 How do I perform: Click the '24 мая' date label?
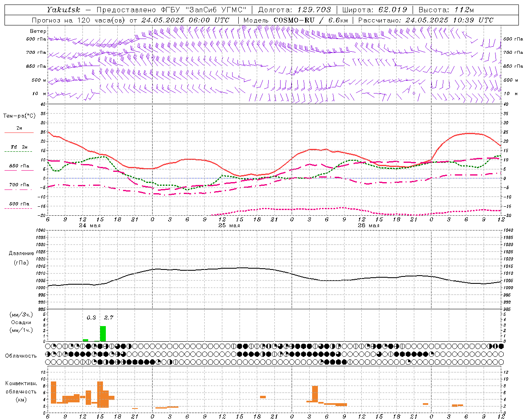click(90, 225)
